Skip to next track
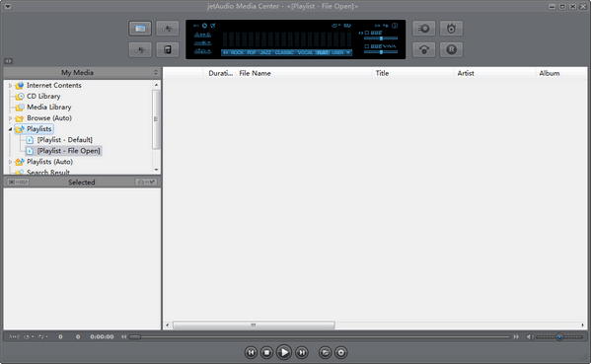Screen dimensions: 591x364 [301, 353]
